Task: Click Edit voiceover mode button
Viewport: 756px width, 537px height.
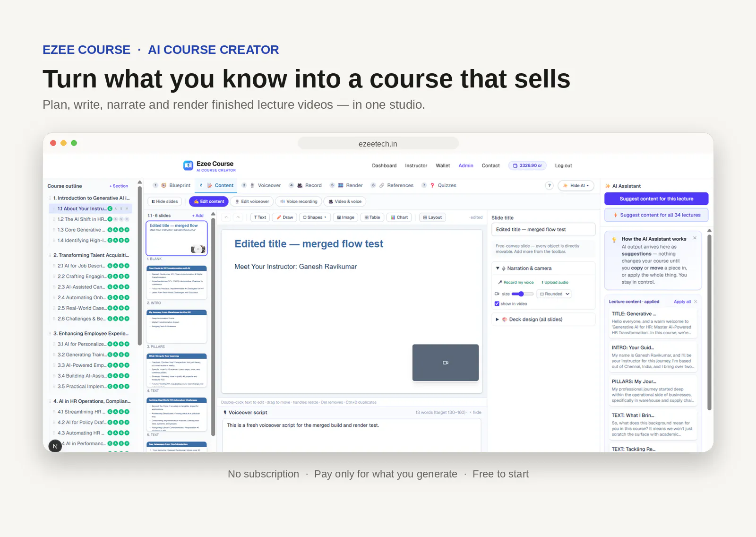Action: 252,201
